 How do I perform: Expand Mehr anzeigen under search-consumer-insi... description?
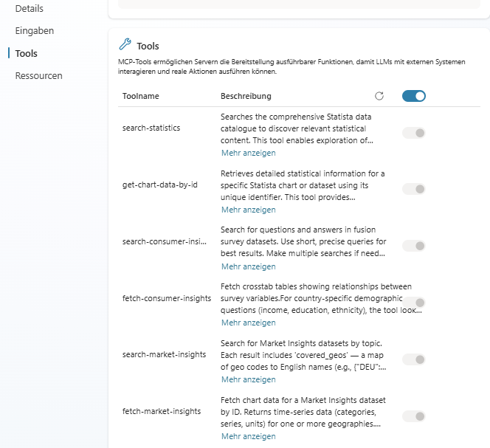click(x=249, y=266)
